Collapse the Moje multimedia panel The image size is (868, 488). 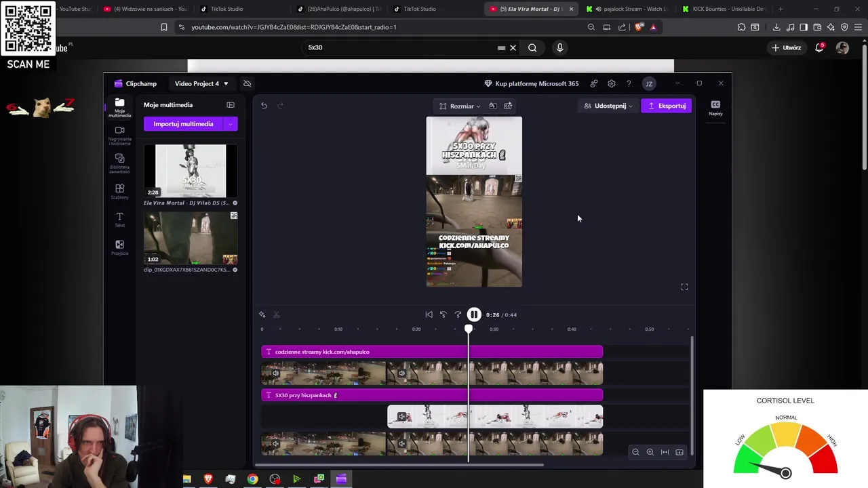[x=231, y=105]
